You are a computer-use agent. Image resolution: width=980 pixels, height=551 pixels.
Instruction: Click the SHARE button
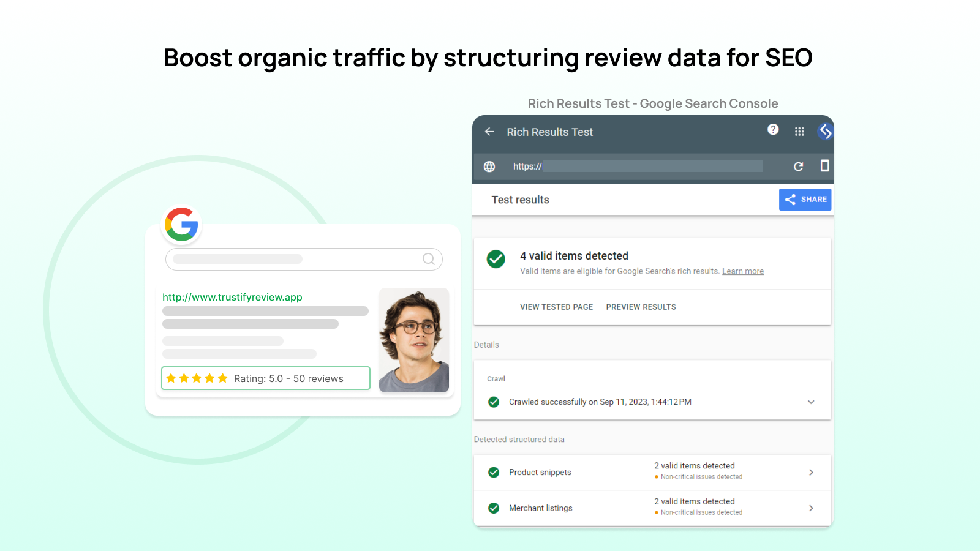[x=805, y=199]
